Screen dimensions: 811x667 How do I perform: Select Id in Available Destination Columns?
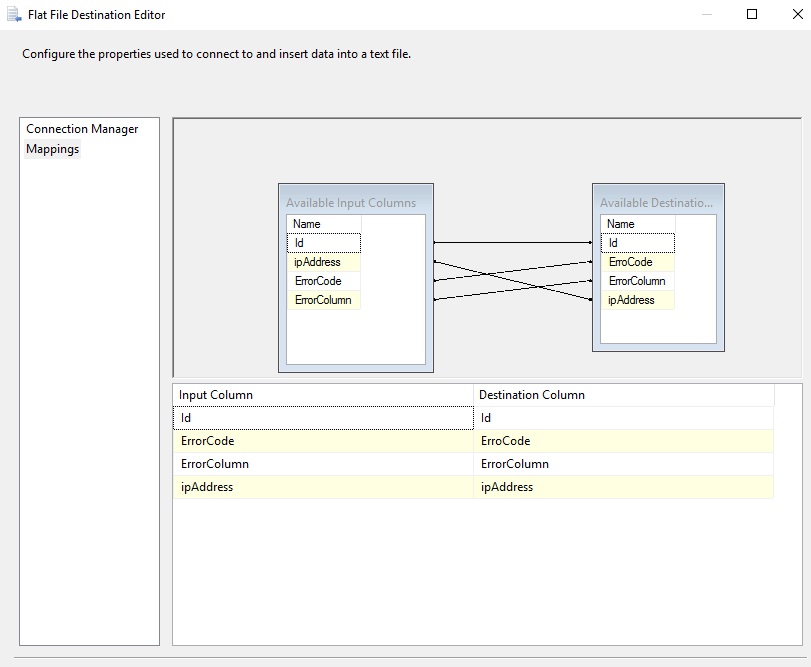coord(638,243)
